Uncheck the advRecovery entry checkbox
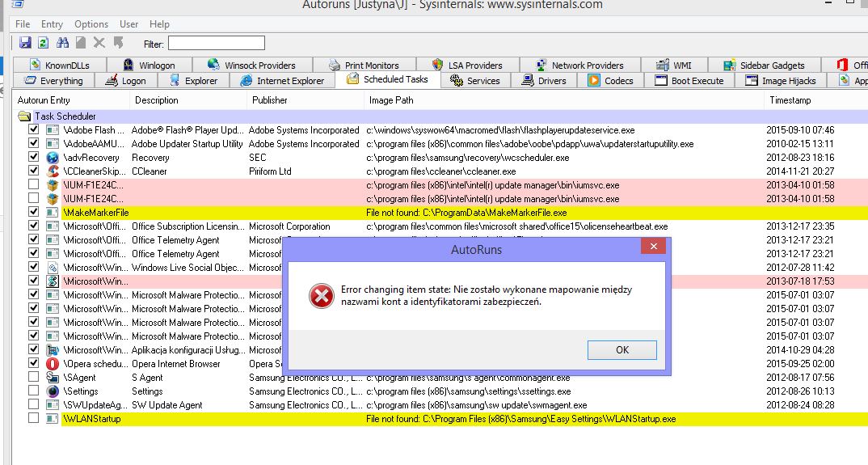 coord(33,157)
